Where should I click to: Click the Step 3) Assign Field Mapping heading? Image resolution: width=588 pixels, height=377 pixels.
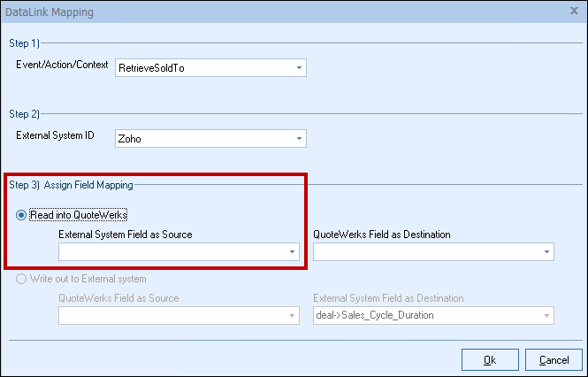tap(71, 185)
